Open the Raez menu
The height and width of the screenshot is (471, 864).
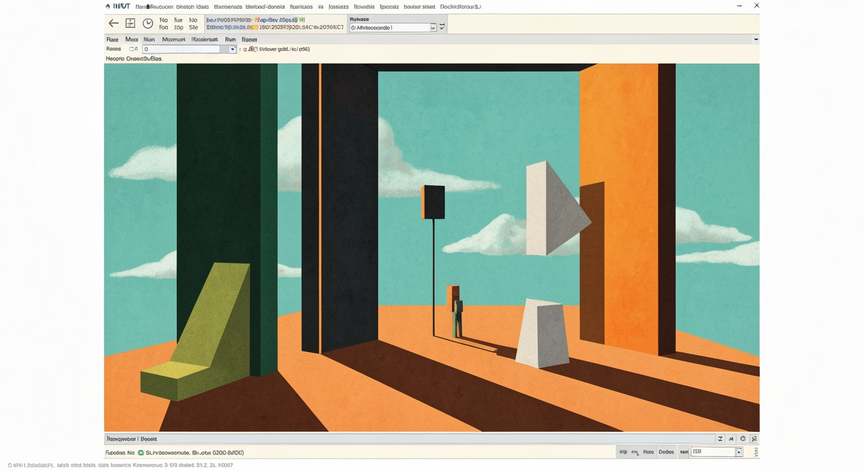pos(112,40)
